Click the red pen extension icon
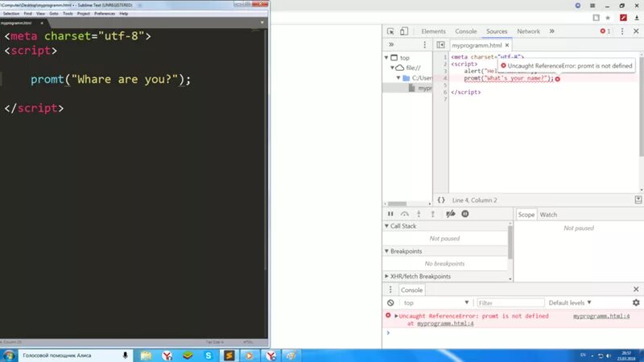The width and height of the screenshot is (644, 362). pyautogui.click(x=623, y=18)
